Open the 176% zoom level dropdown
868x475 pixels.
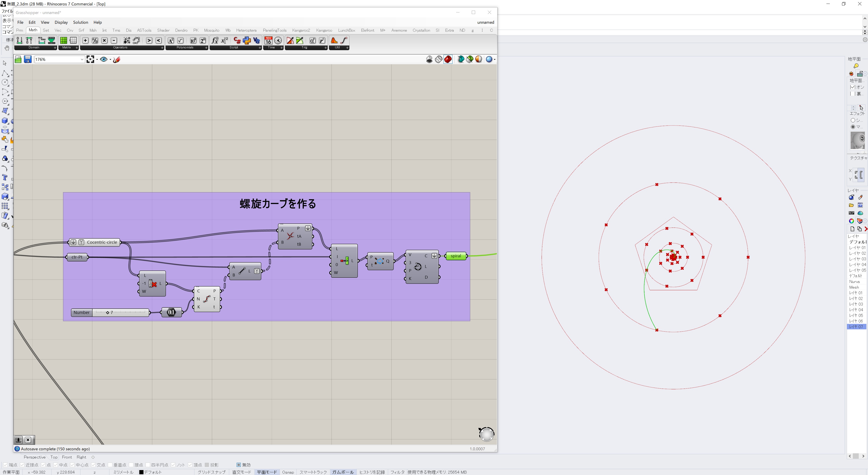tap(82, 59)
